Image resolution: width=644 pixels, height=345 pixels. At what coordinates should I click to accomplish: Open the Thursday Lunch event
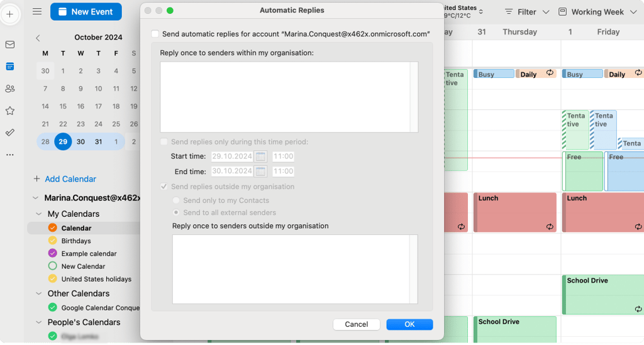click(x=514, y=212)
